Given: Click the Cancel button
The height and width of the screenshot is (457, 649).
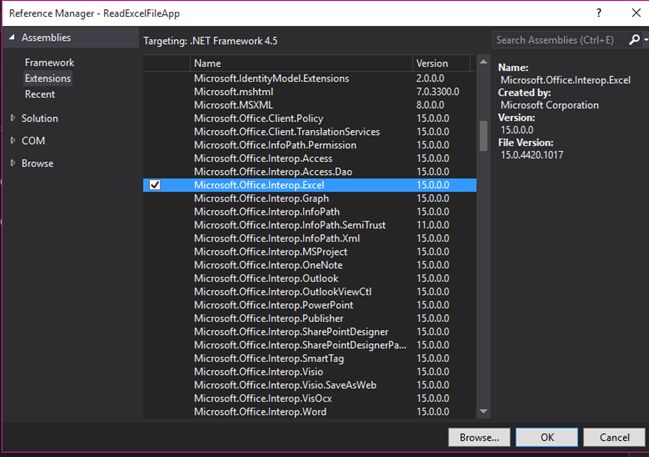Looking at the screenshot, I should [614, 437].
